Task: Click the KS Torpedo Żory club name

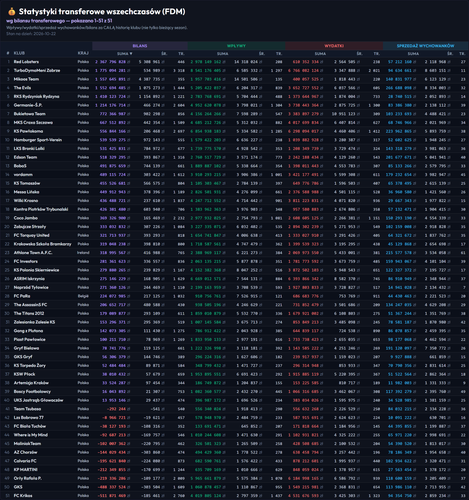Action: [30, 365]
